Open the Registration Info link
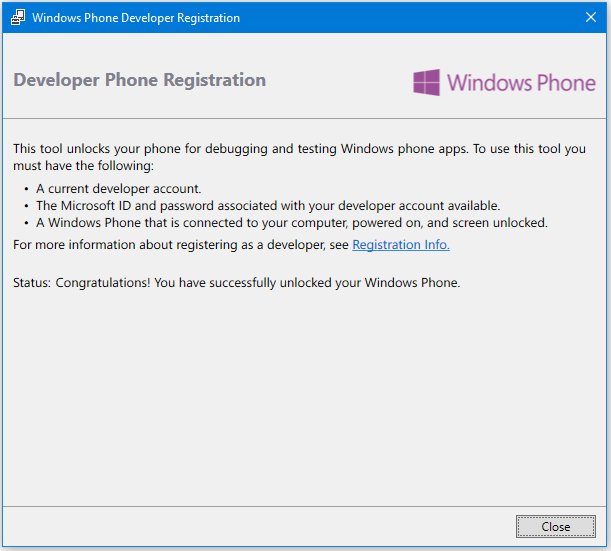The height and width of the screenshot is (551, 611). [401, 245]
